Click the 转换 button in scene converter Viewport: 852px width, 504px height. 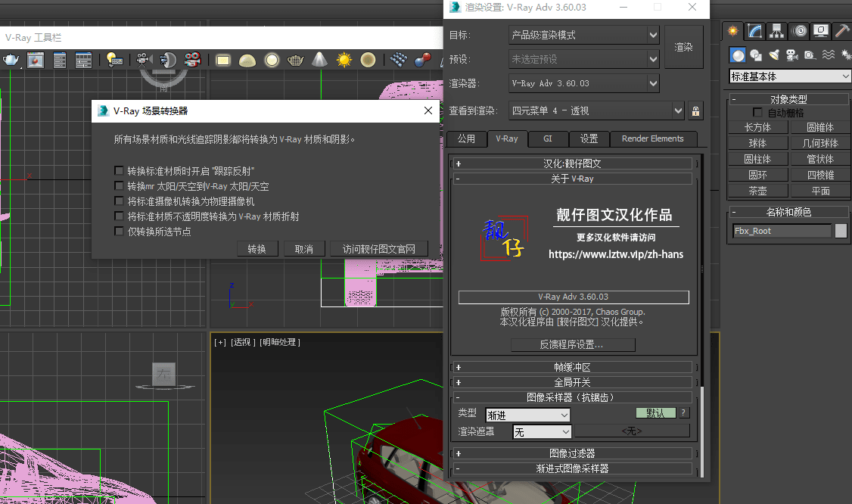(257, 249)
